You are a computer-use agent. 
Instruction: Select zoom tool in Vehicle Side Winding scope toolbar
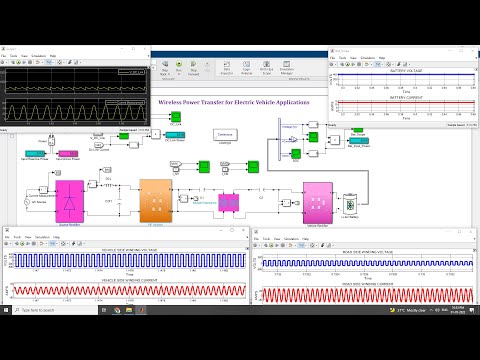[x=52, y=244]
